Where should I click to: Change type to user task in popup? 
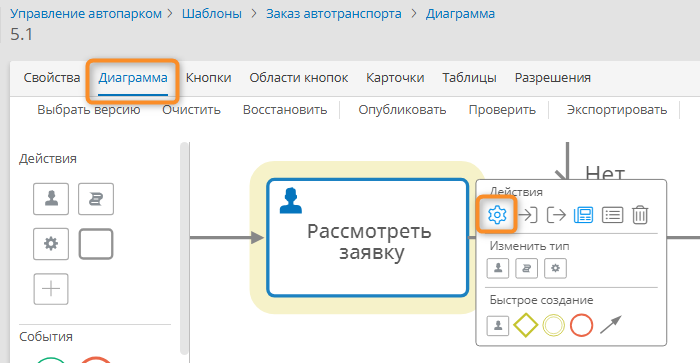pos(498,268)
